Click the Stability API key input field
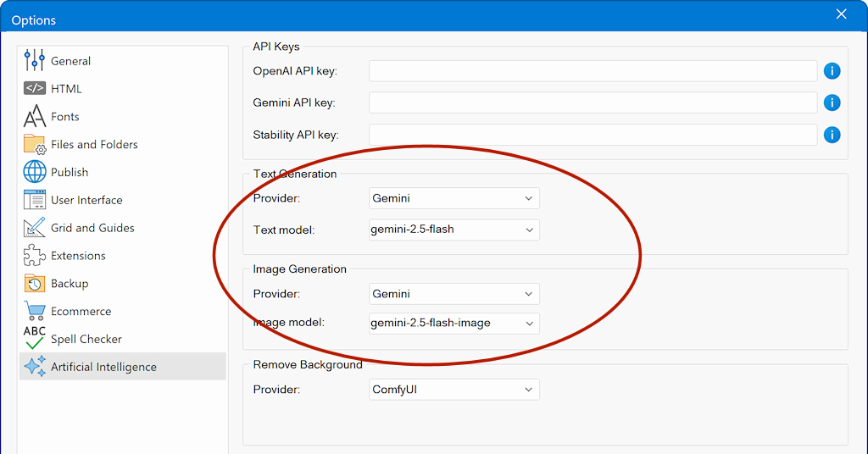868x454 pixels. pos(593,135)
